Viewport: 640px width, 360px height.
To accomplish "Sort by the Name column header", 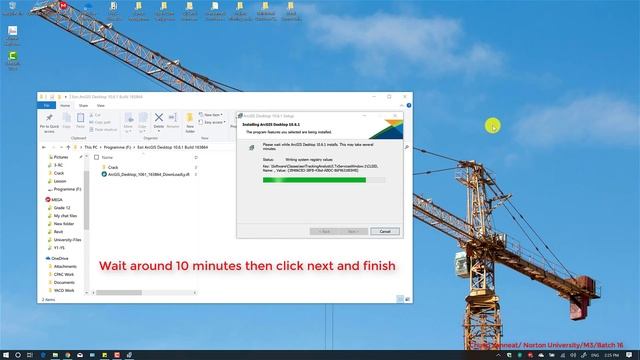I will pos(107,157).
